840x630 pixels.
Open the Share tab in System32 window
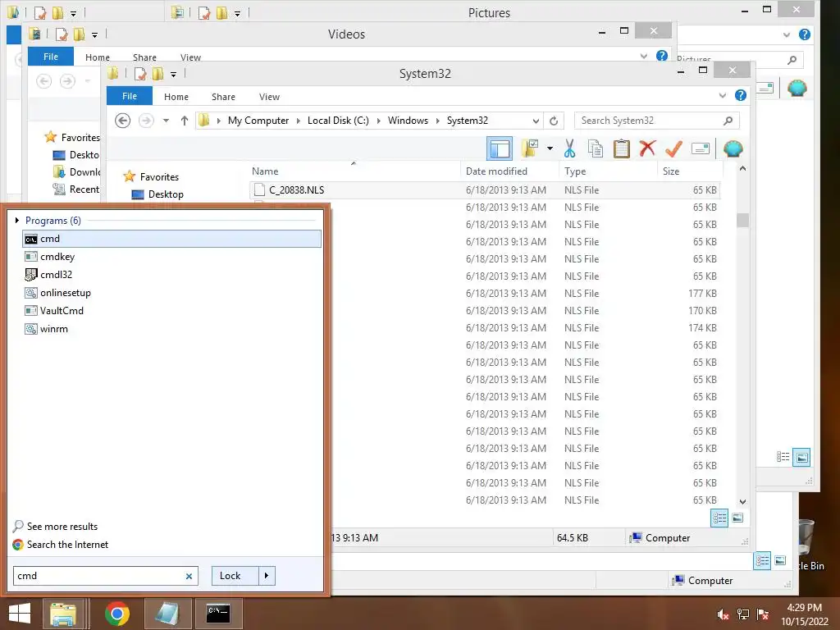pos(223,97)
